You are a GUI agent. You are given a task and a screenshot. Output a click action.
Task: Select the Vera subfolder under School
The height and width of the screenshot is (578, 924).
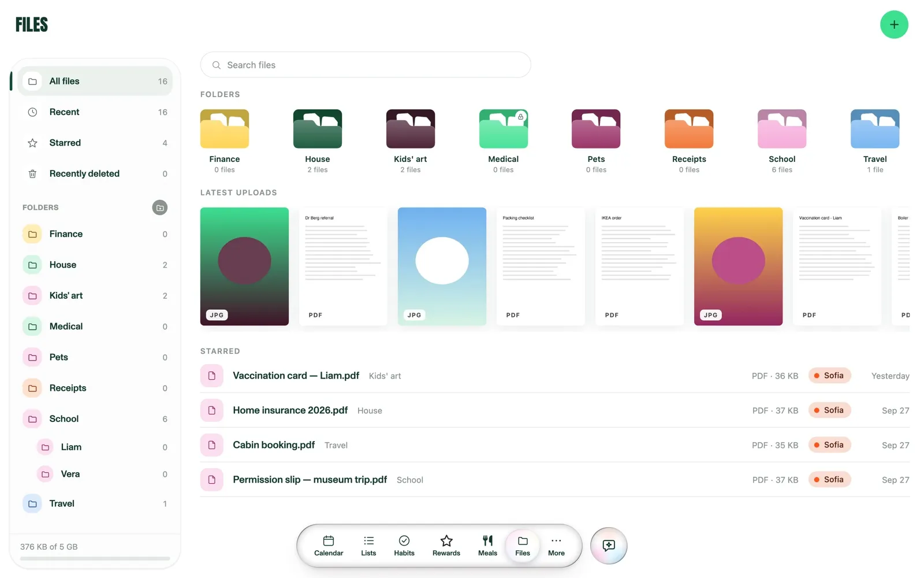tap(102, 474)
